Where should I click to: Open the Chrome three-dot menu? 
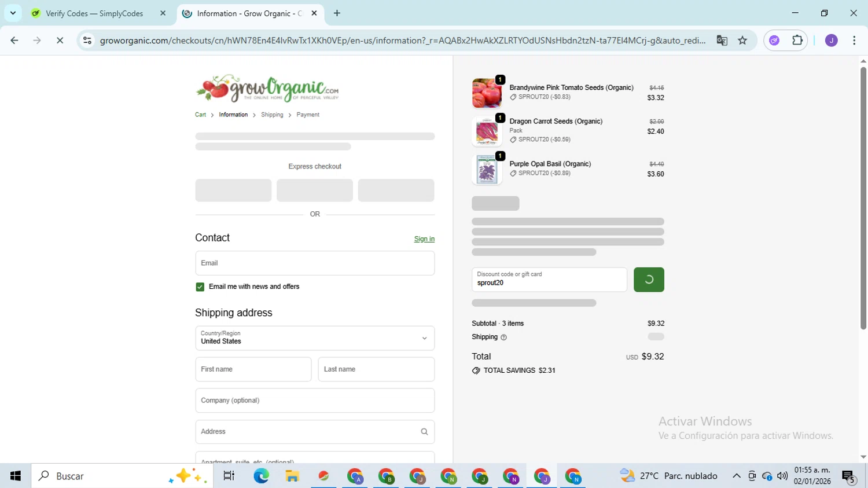(x=854, y=41)
